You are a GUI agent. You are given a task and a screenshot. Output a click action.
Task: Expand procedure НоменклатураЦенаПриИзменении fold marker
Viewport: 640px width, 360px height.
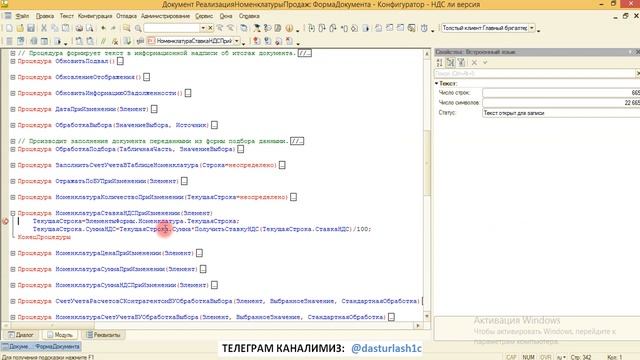point(13,253)
